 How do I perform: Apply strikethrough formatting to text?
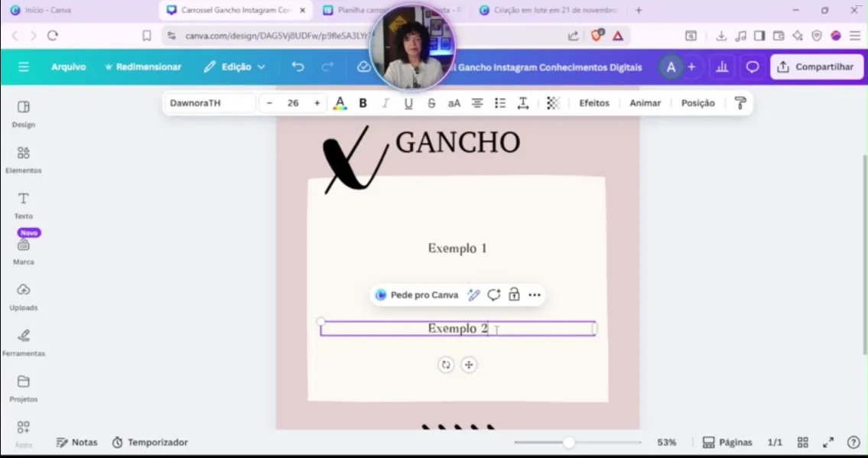click(x=431, y=103)
